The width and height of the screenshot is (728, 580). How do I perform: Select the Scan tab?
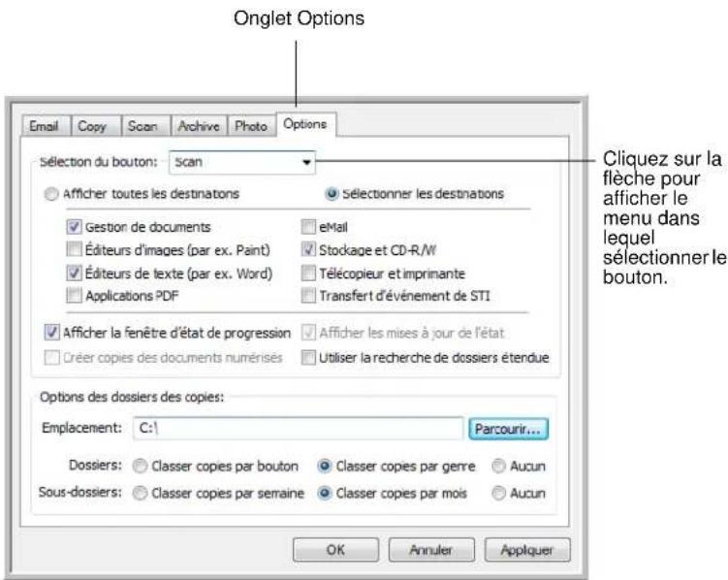(x=144, y=126)
